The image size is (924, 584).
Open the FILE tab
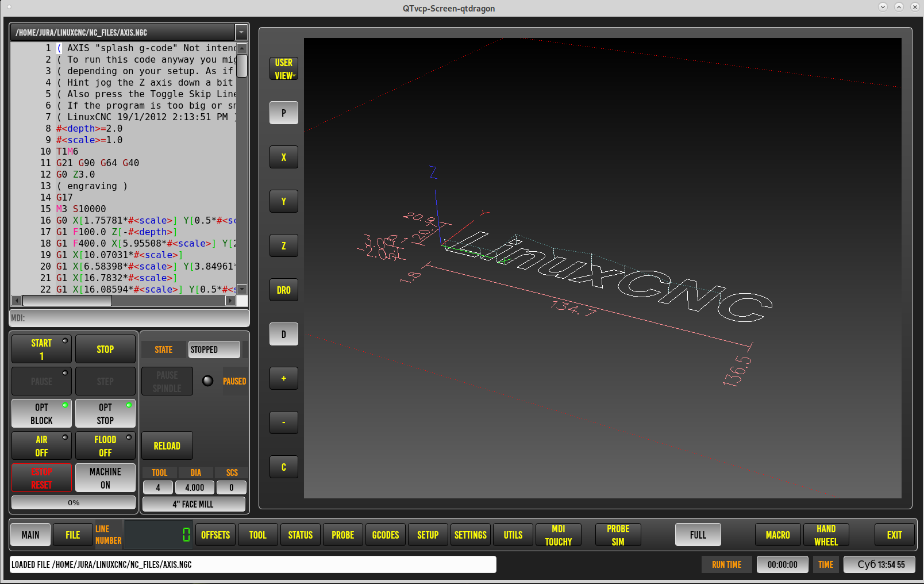73,535
